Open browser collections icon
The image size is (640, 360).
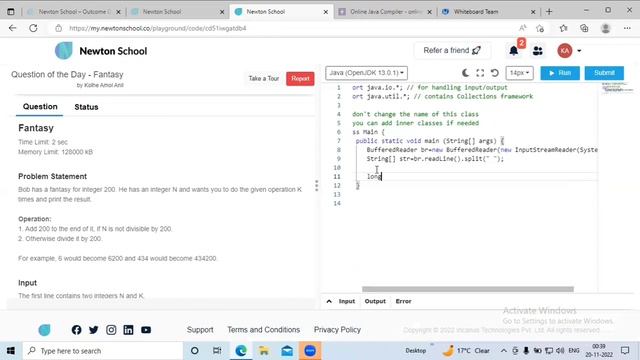[x=584, y=28]
